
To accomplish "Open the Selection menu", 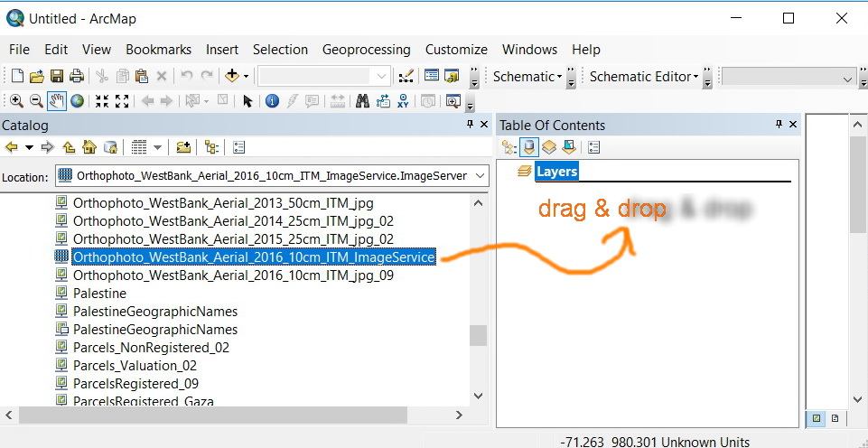I will coord(280,50).
